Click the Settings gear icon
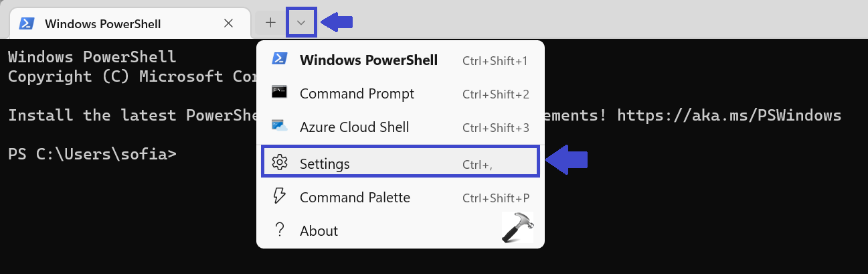 tap(279, 163)
